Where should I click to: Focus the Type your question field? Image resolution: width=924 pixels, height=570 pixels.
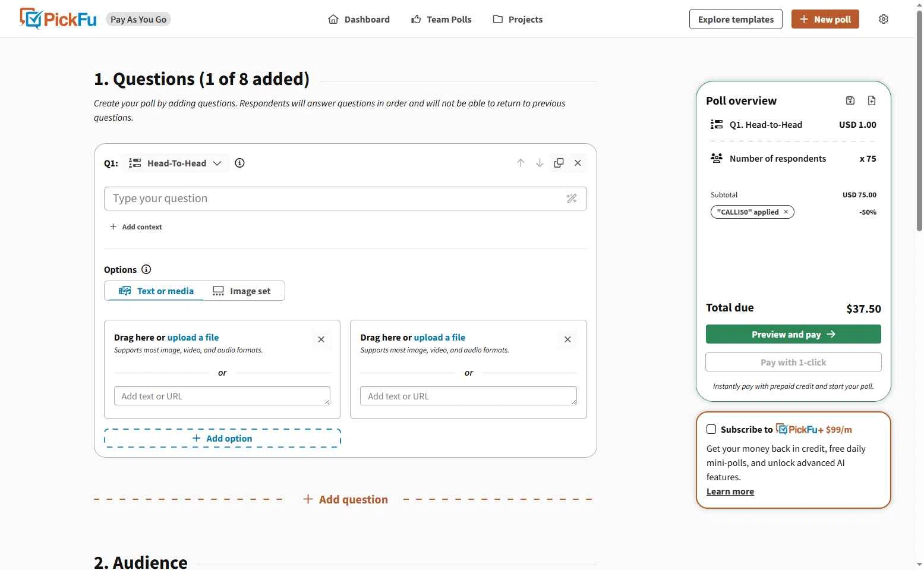[x=345, y=199]
